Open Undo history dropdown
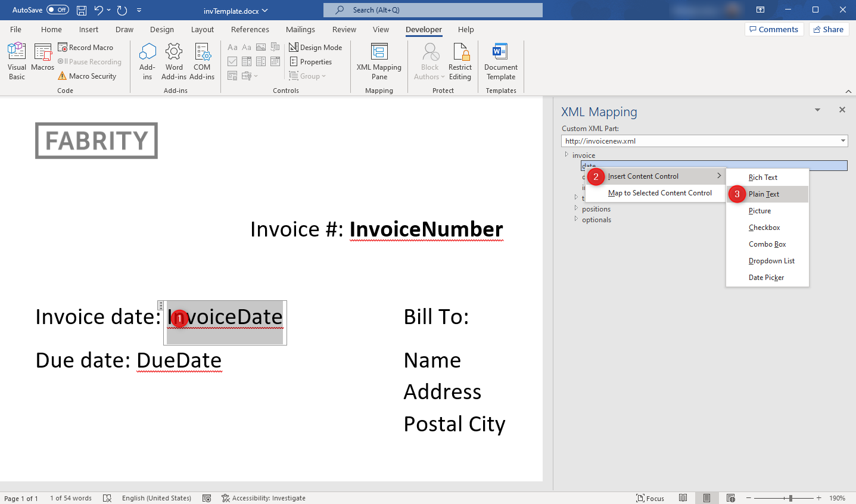Screen dimensions: 856x504 [108, 10]
